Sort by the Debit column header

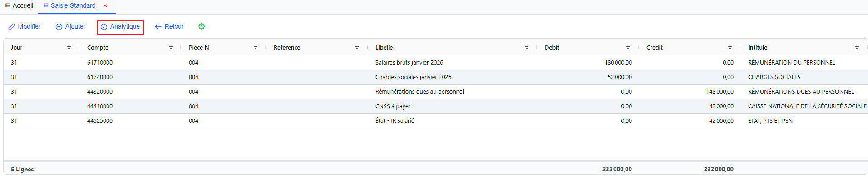(x=552, y=47)
